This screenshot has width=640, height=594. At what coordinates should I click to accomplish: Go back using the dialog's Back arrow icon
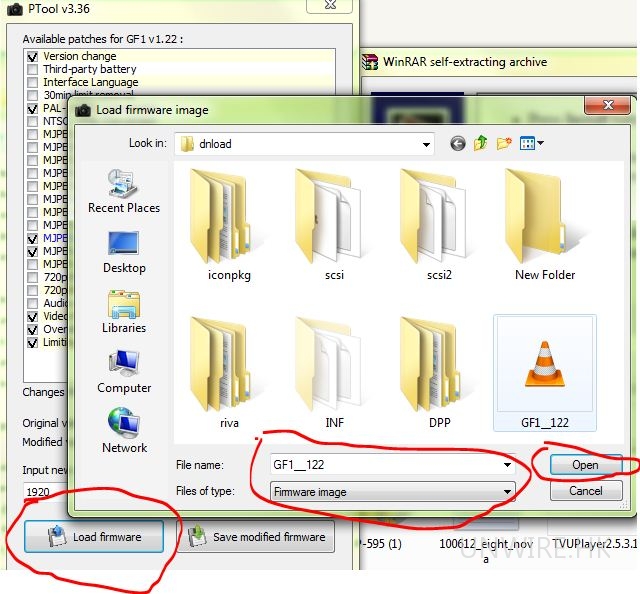click(x=458, y=144)
